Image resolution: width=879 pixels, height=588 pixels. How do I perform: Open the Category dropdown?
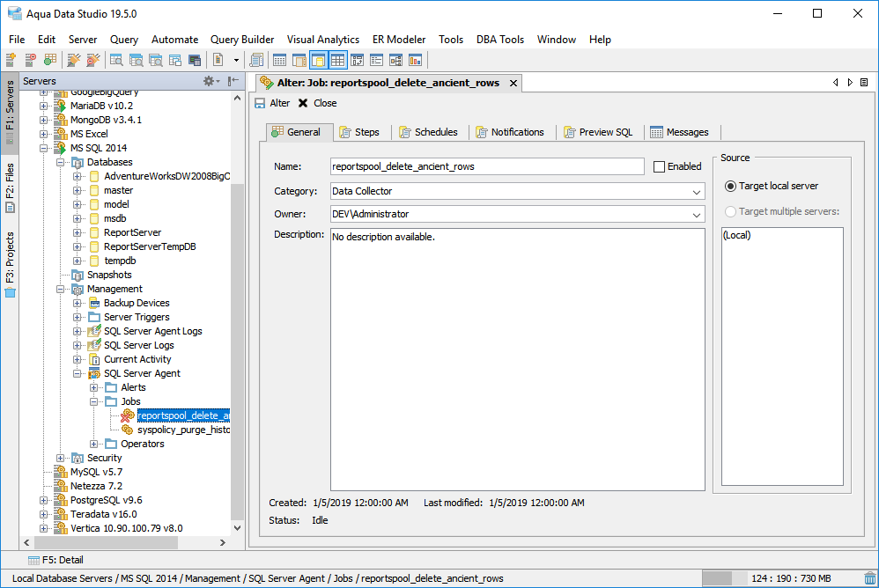[x=697, y=192]
